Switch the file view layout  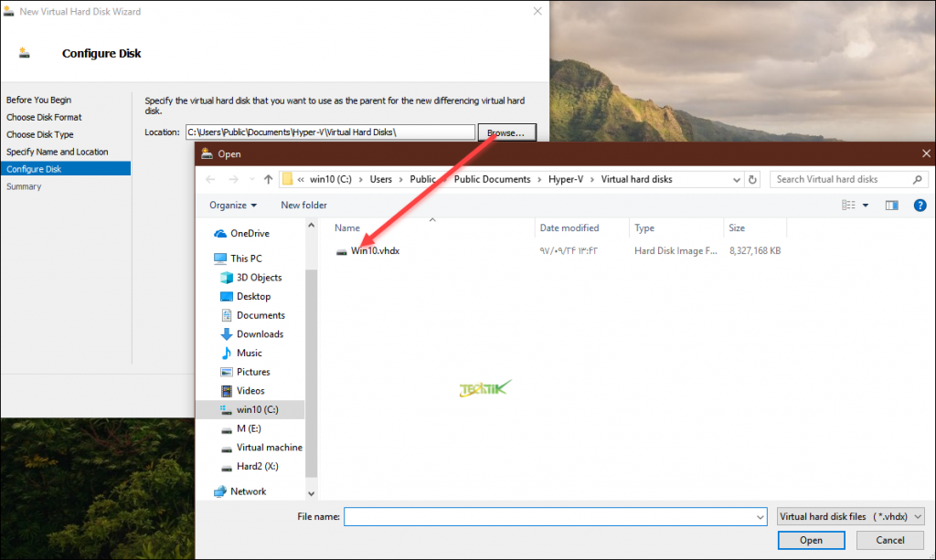pyautogui.click(x=850, y=205)
